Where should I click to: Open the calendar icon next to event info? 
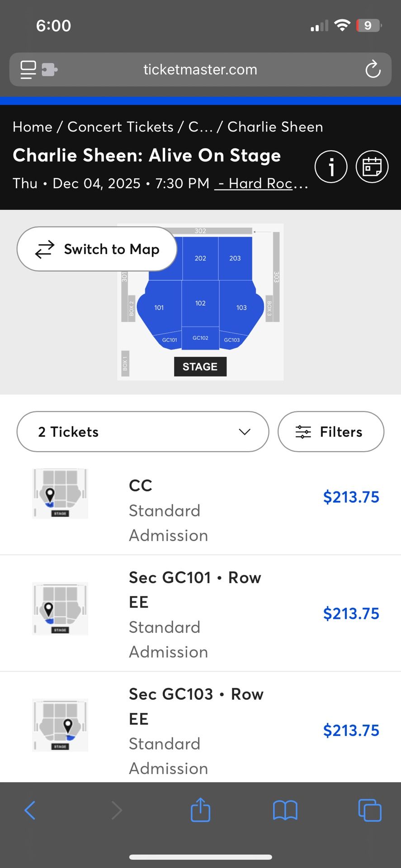(372, 166)
